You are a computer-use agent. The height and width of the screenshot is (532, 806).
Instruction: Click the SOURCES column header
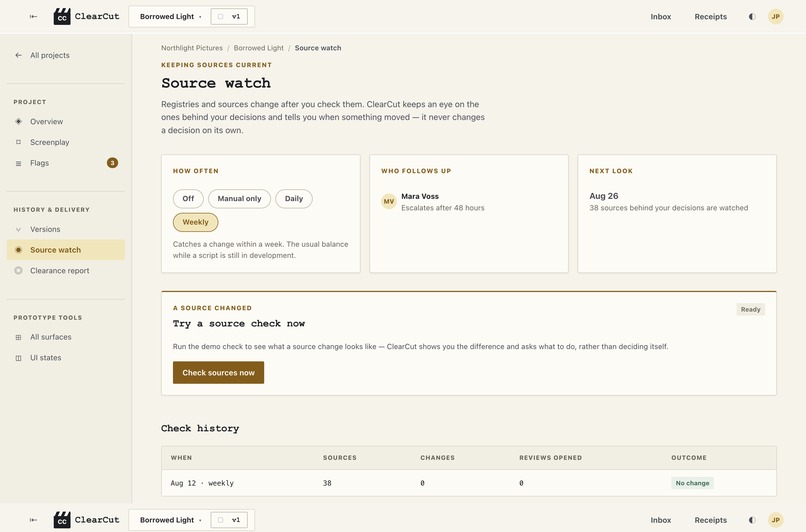coord(340,457)
